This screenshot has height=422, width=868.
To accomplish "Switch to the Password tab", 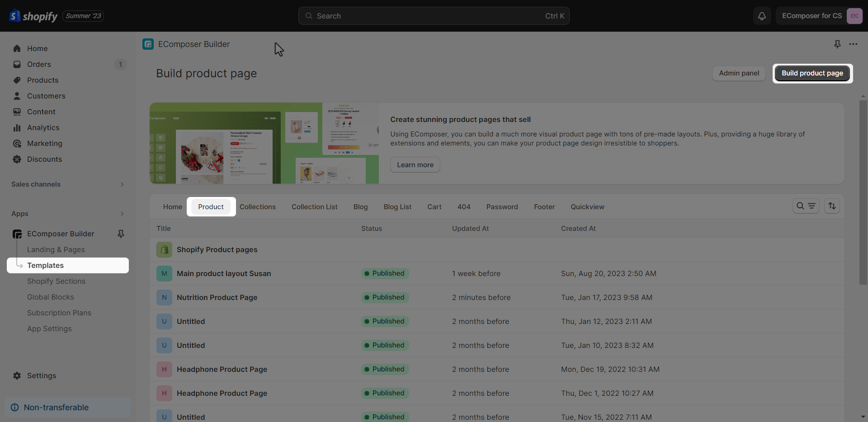I will pos(502,206).
